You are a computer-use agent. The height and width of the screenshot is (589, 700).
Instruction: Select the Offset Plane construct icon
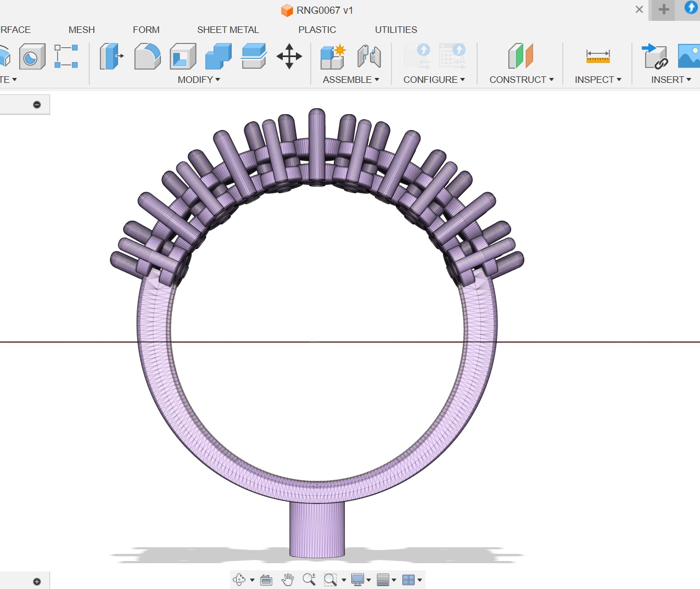(520, 57)
